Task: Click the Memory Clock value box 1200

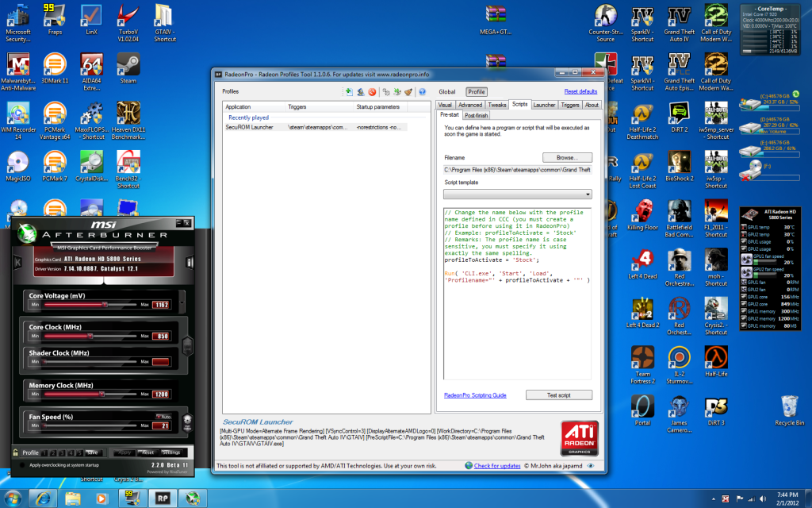Action: 161,394
